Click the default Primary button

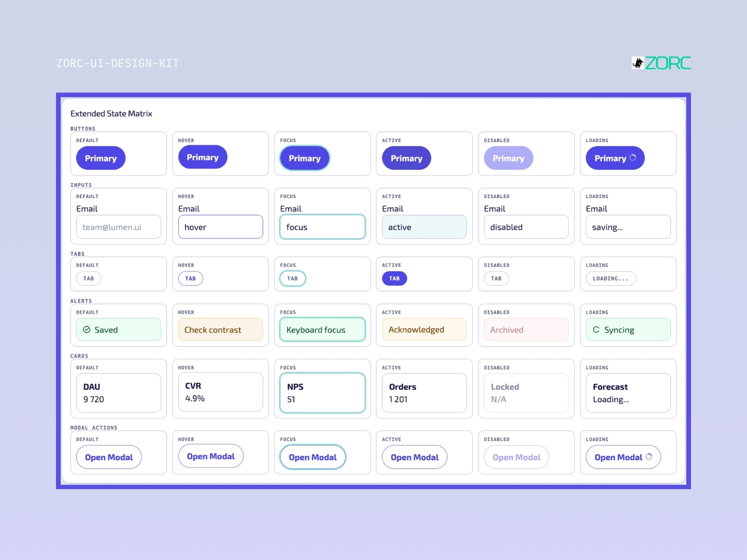[101, 158]
